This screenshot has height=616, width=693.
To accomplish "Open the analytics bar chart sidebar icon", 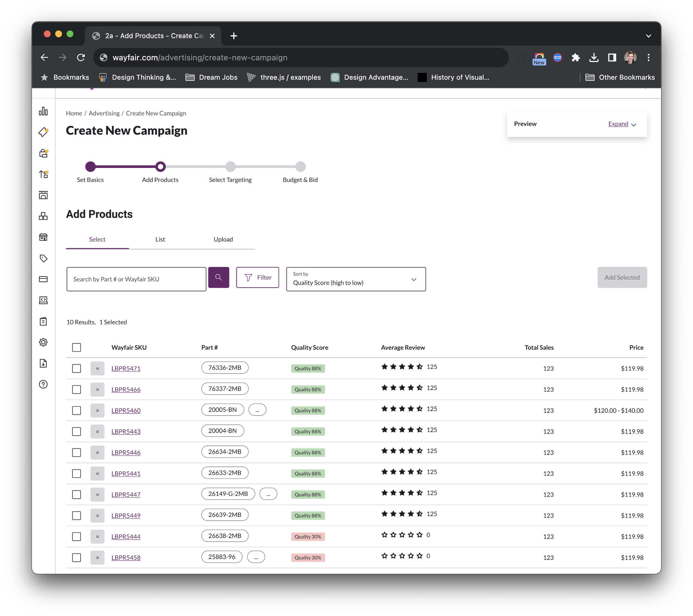I will click(x=44, y=111).
